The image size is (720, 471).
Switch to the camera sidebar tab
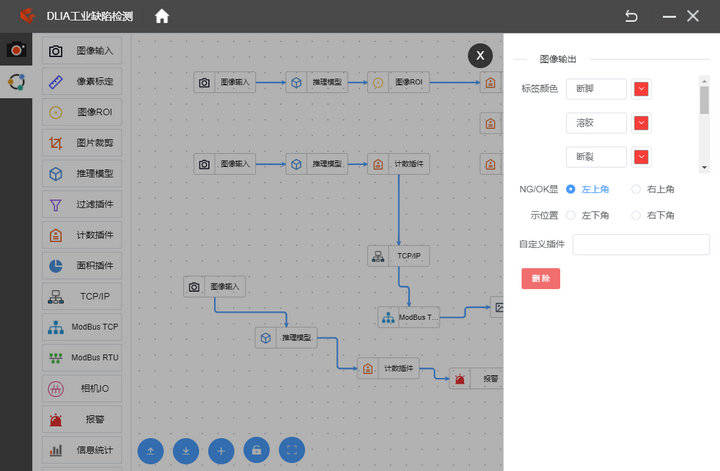16,49
